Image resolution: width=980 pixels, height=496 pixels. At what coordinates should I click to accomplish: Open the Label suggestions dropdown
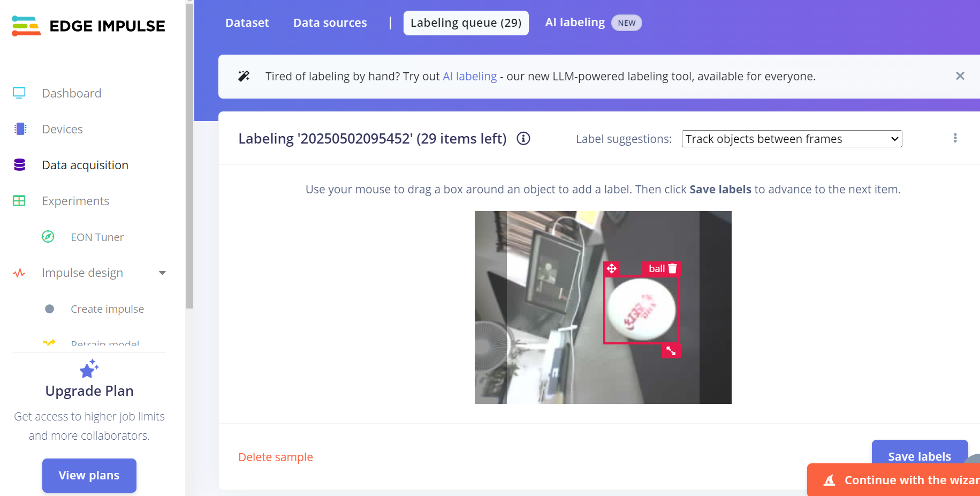(792, 139)
